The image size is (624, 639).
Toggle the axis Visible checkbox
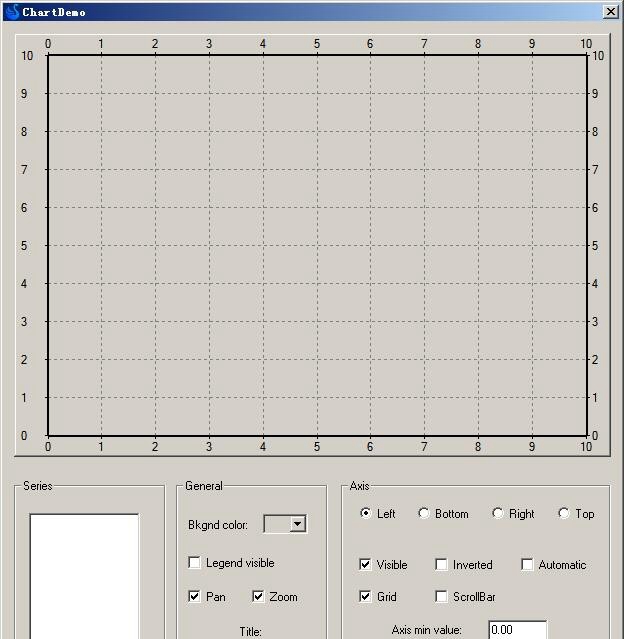pyautogui.click(x=365, y=564)
